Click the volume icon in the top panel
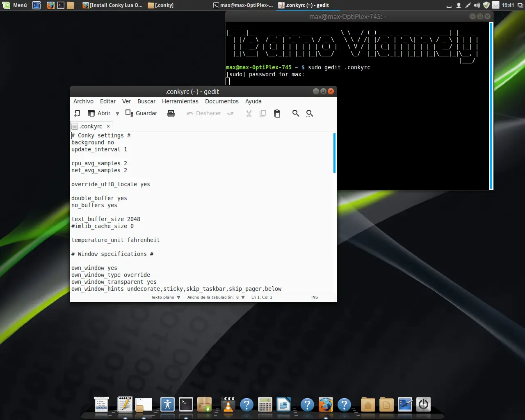The width and height of the screenshot is (525, 420). pyautogui.click(x=476, y=5)
